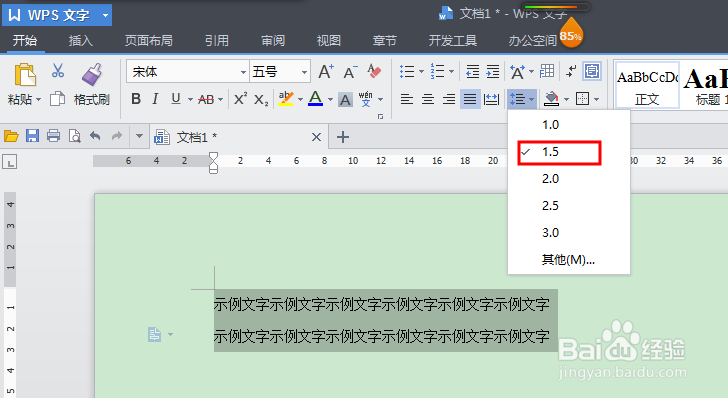Toggle bold formatting
This screenshot has width=728, height=398.
click(x=136, y=99)
